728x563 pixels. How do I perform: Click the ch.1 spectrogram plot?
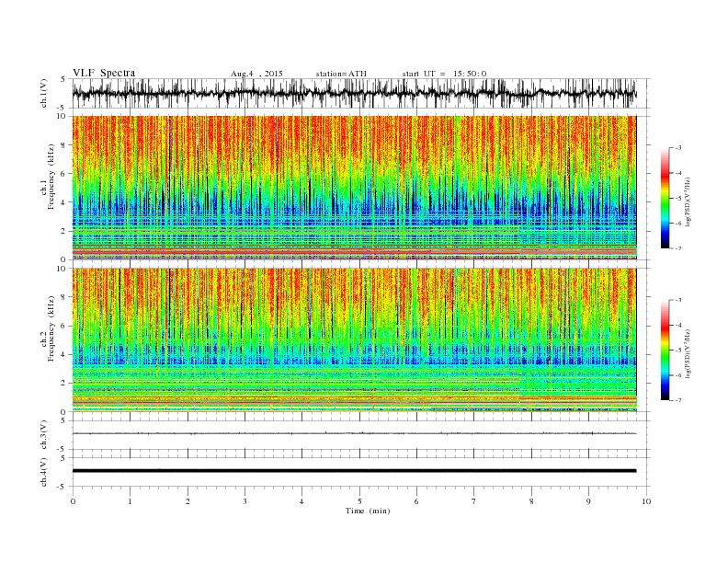(x=354, y=188)
